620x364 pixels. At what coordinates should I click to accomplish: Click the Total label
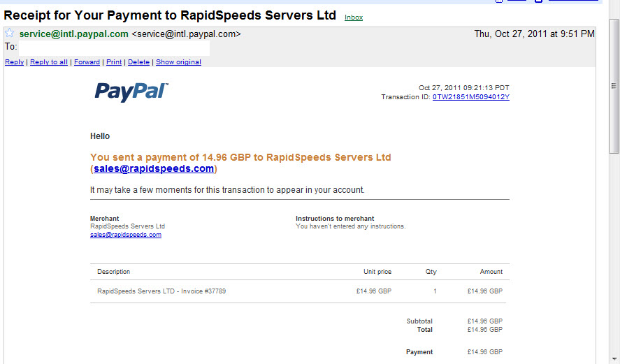pyautogui.click(x=425, y=330)
